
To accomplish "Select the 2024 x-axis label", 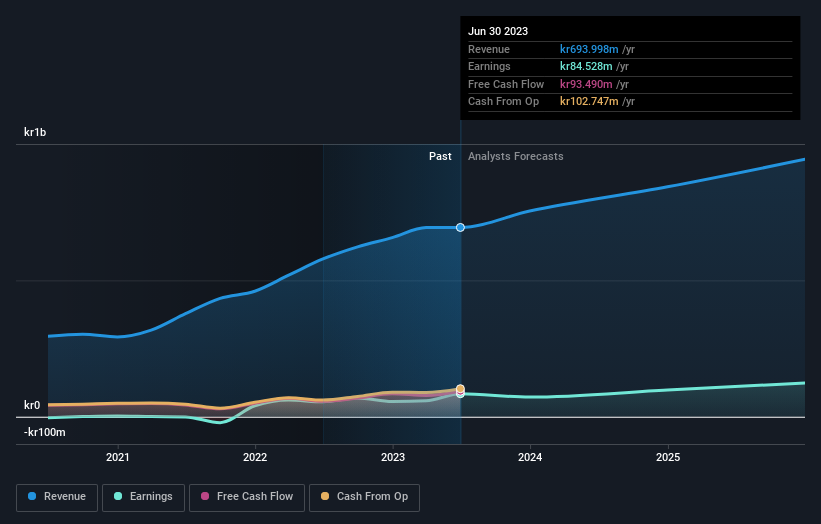I will click(x=530, y=457).
